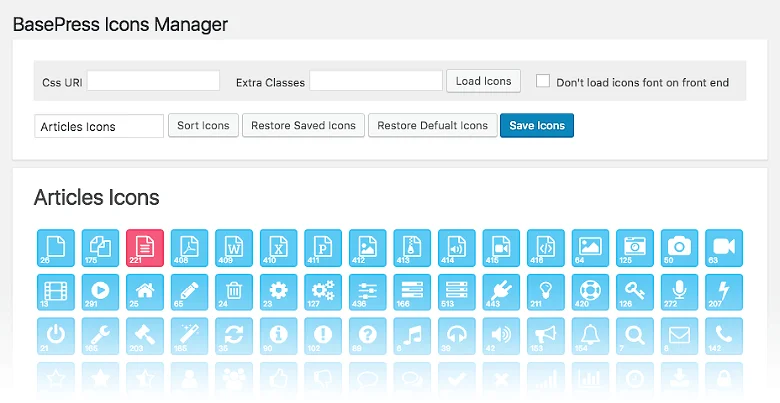Screen dimensions: 780x403
Task: Select the zip archive file icon 413
Action: tap(412, 248)
